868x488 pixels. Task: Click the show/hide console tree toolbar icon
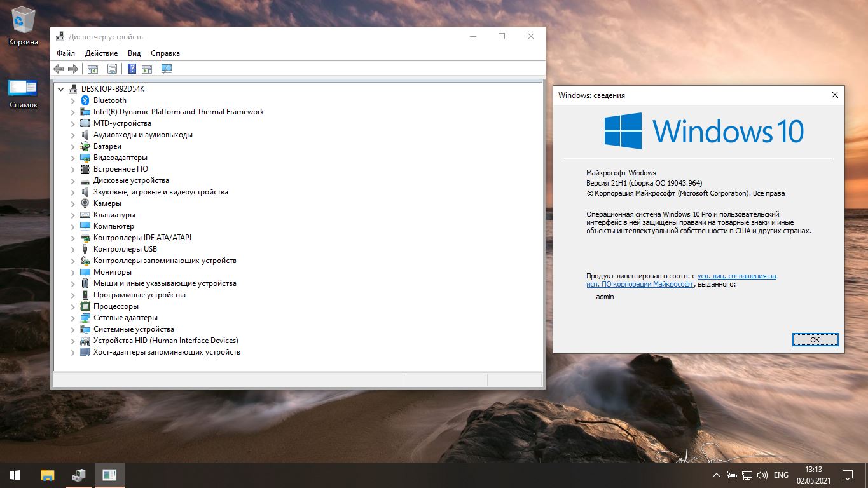coord(93,69)
